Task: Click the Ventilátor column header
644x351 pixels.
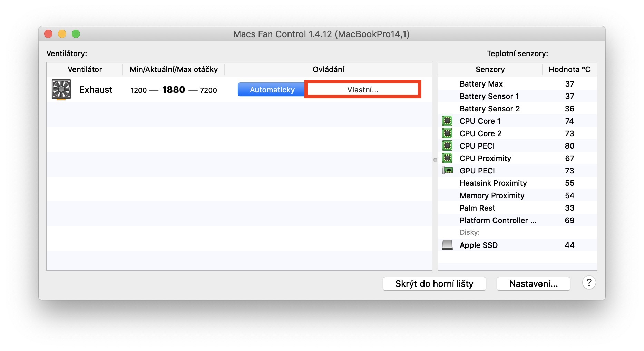Action: tap(85, 69)
